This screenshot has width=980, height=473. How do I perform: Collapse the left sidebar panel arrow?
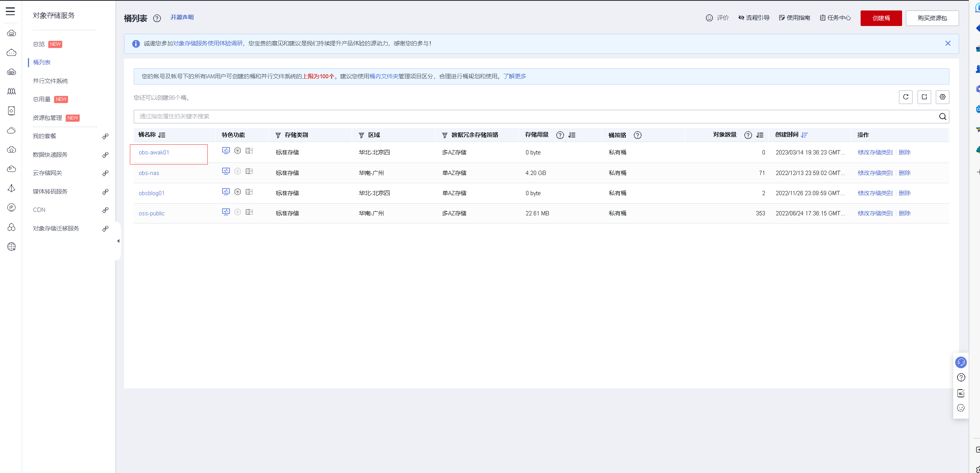tap(118, 241)
